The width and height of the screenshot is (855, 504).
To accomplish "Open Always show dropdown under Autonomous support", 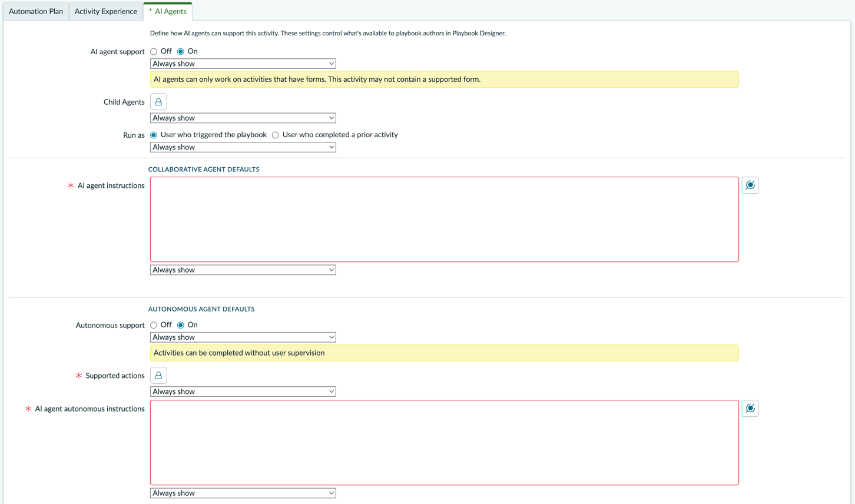I will pyautogui.click(x=243, y=337).
